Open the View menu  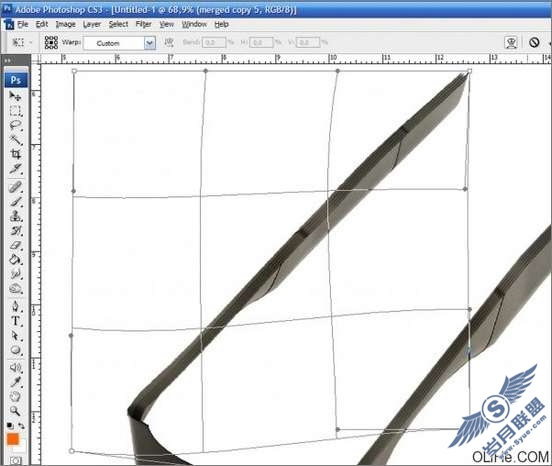tap(167, 24)
